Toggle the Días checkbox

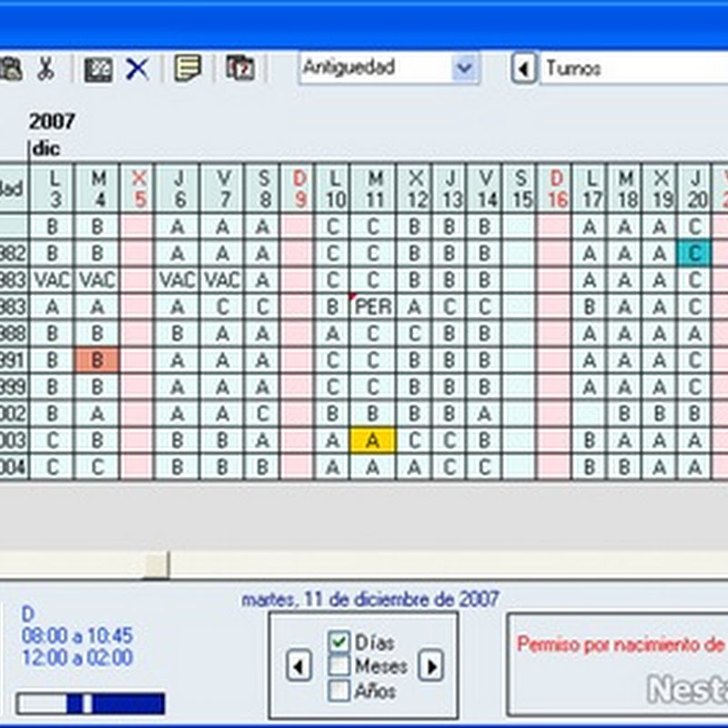[x=339, y=642]
